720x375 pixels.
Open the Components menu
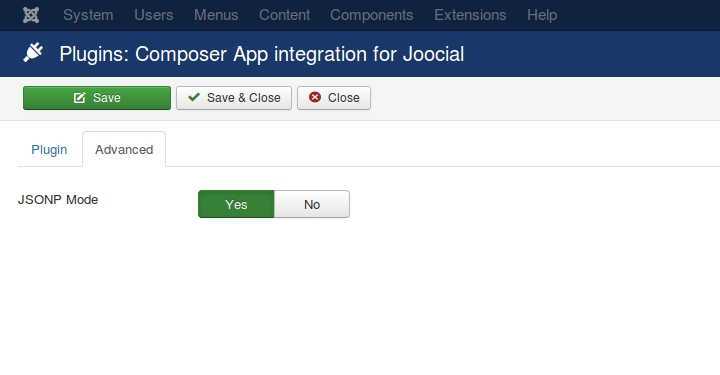coord(371,15)
